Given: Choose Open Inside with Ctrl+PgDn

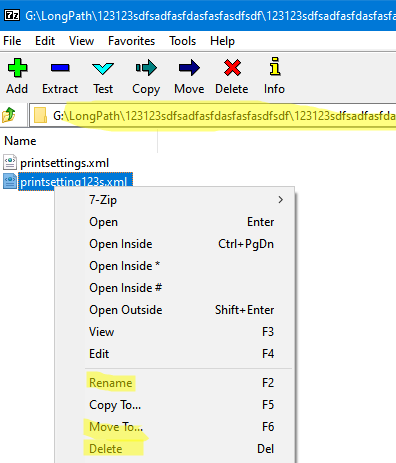Looking at the screenshot, I should click(174, 244).
